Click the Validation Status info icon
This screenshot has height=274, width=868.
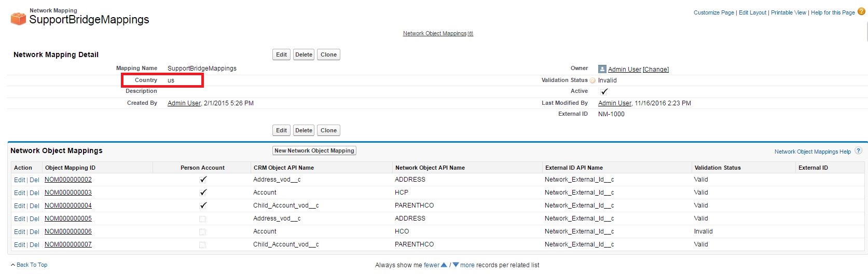pos(593,80)
